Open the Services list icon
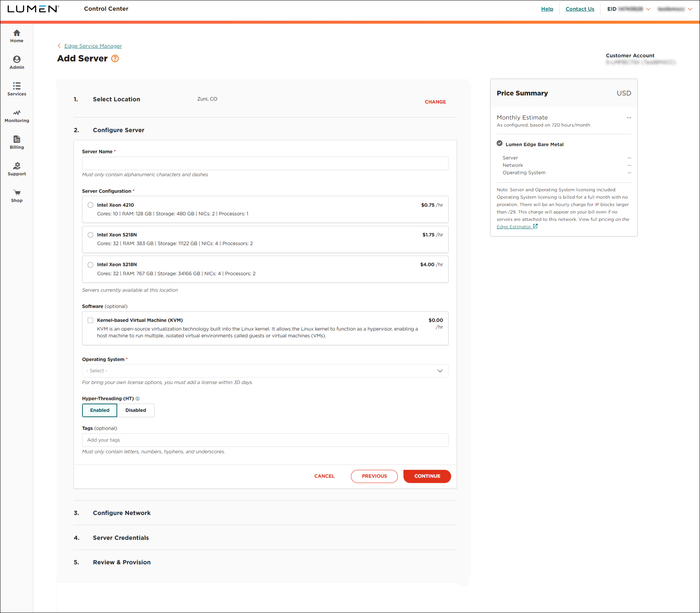 click(17, 86)
